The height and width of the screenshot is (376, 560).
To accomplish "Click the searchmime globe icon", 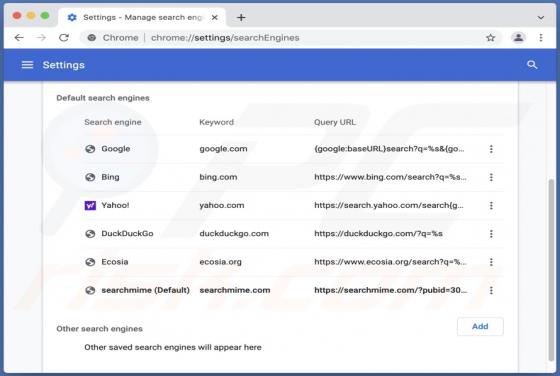I will (x=90, y=290).
